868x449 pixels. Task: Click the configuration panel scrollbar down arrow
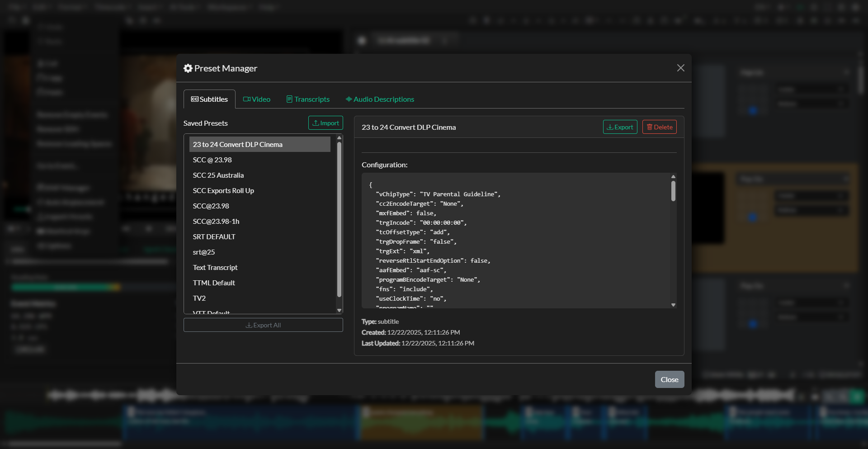pyautogui.click(x=673, y=305)
